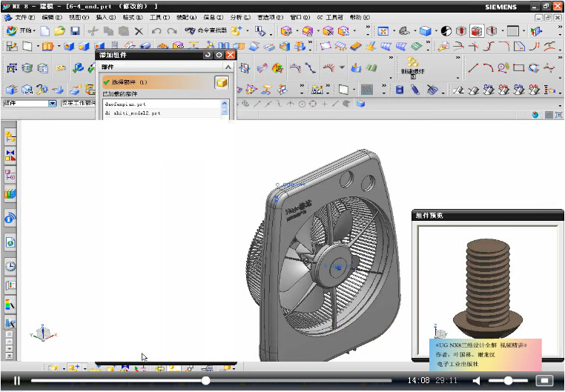Open the curve comb dropdown triangle
The image size is (565, 392).
pos(342,67)
